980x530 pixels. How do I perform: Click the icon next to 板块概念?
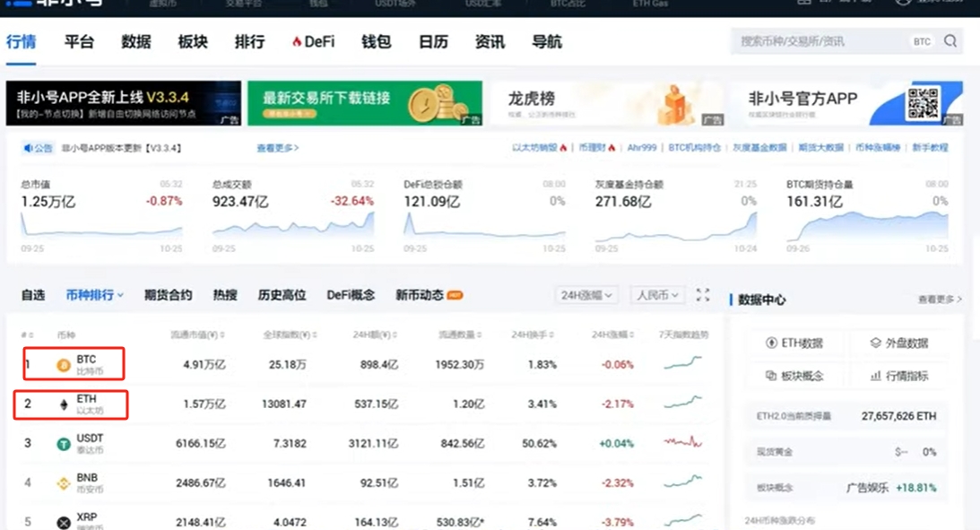tap(771, 376)
